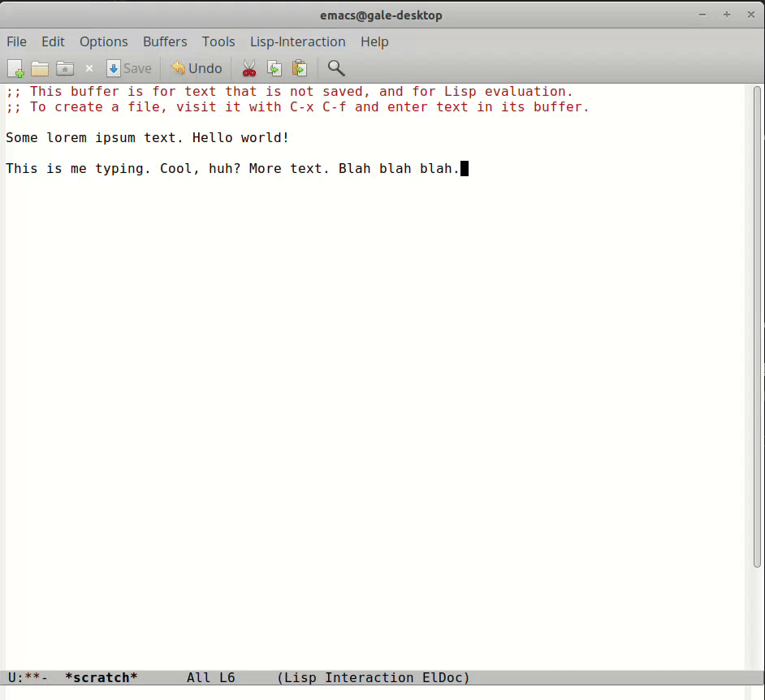Open a file via the folder toolbar icon
This screenshot has width=765, height=700.
pyautogui.click(x=39, y=68)
